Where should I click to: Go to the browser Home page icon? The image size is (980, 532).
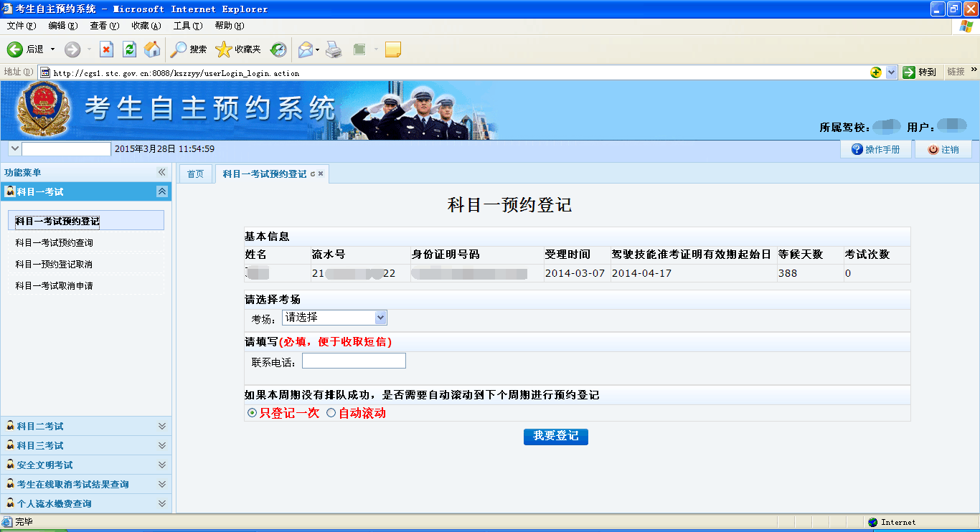tap(152, 49)
